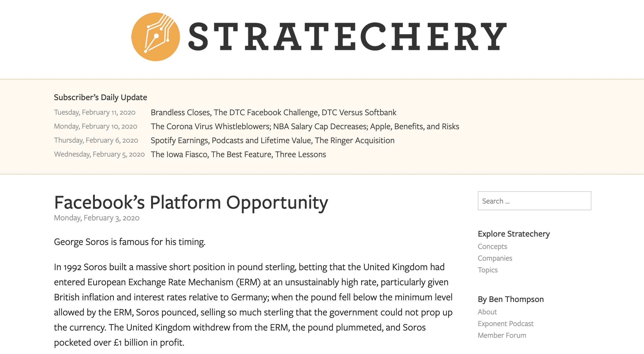Click the article date 'Monday, February 3, 2020'
644x354 pixels.
[x=97, y=218]
